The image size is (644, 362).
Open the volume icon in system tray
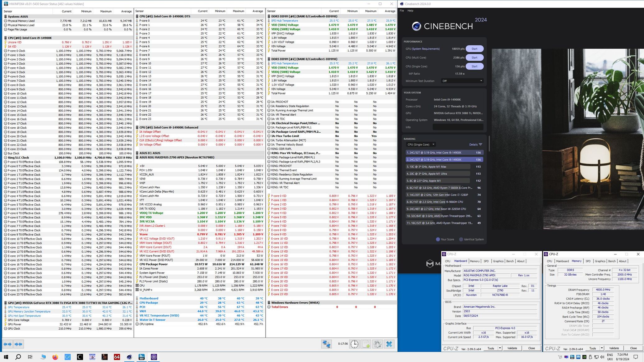[602, 357]
